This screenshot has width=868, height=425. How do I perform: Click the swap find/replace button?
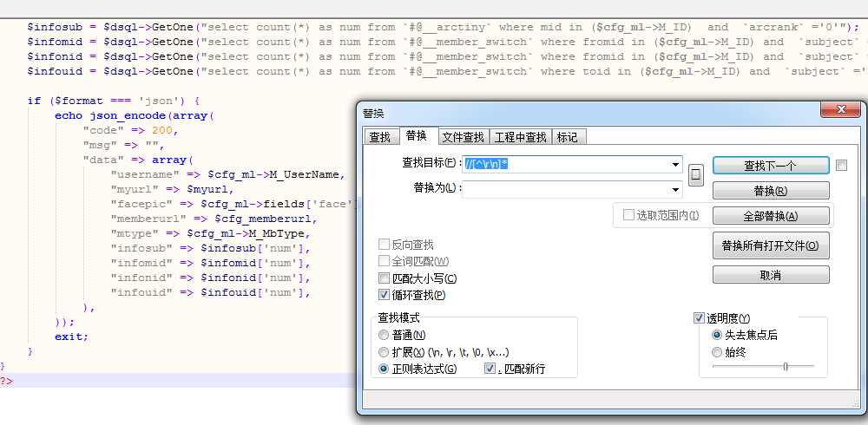pos(696,176)
